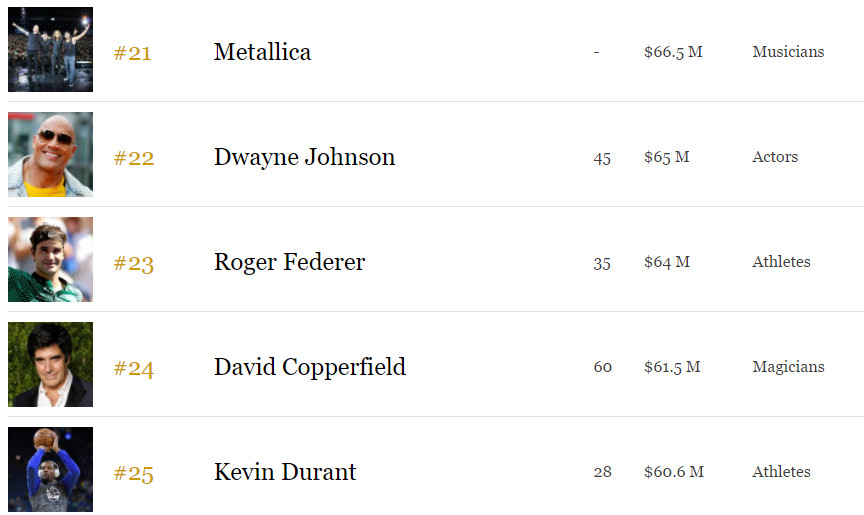Select rank number #21
Image resolution: width=864 pixels, height=515 pixels.
pyautogui.click(x=132, y=53)
